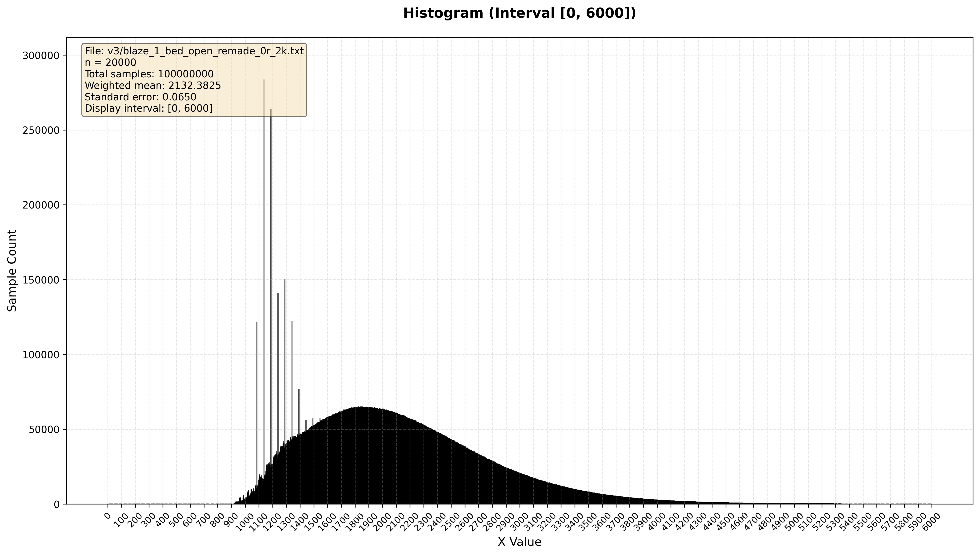Click the 300000 y-axis tick label

[41, 56]
